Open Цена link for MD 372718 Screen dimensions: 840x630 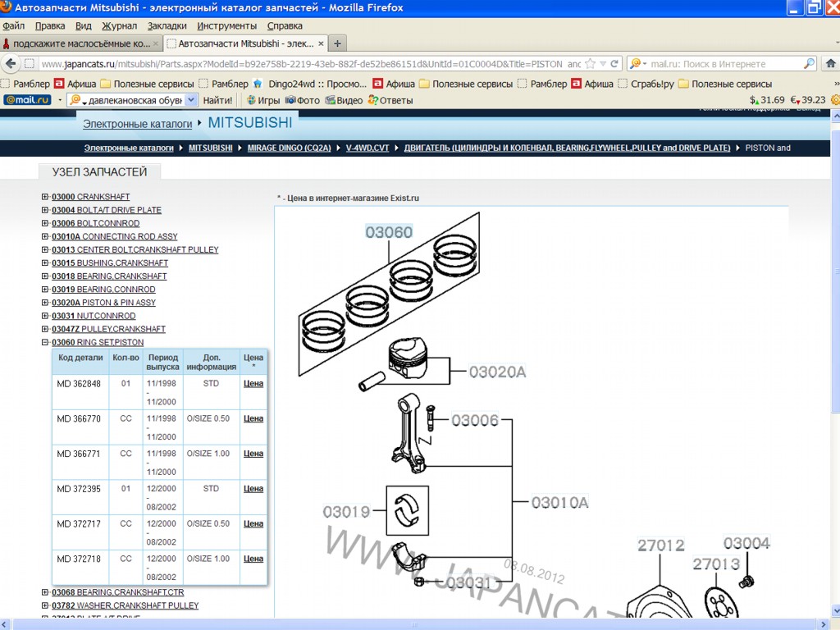coord(253,559)
